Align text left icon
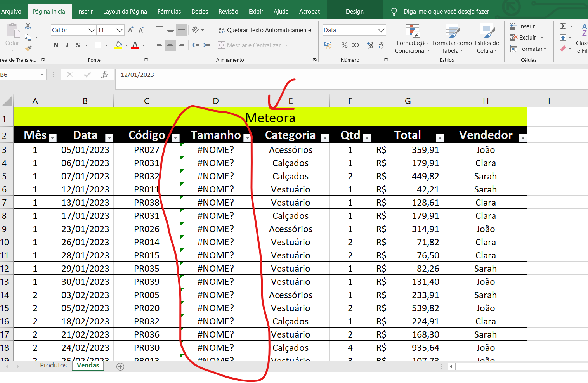Screen dimensions: 588x383 click(x=160, y=45)
